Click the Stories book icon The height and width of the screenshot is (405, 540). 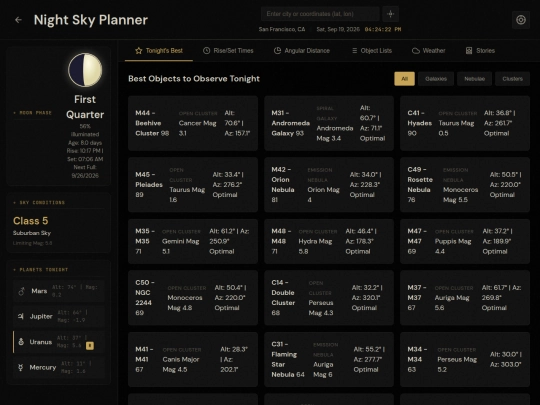(469, 51)
